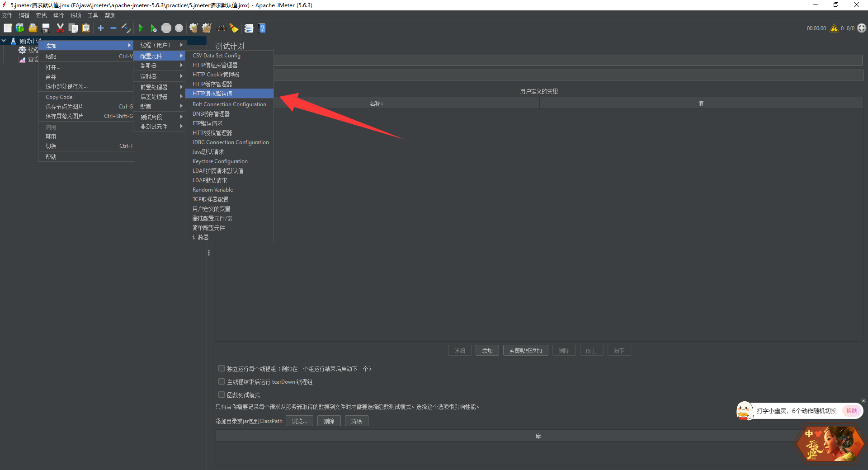Click the 值 column header

click(701, 103)
